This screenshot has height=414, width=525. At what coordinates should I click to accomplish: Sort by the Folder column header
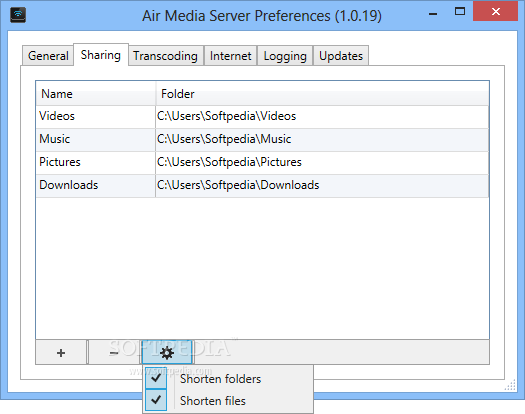[x=322, y=93]
